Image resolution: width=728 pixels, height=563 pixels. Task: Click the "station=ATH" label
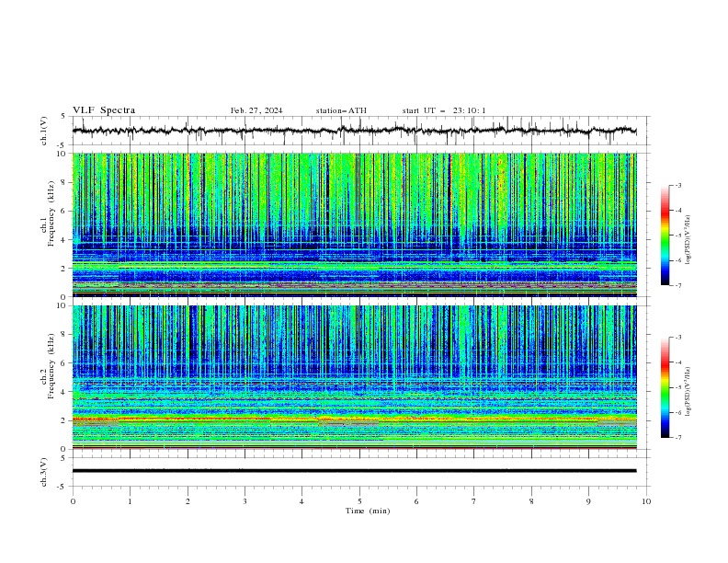coord(341,110)
